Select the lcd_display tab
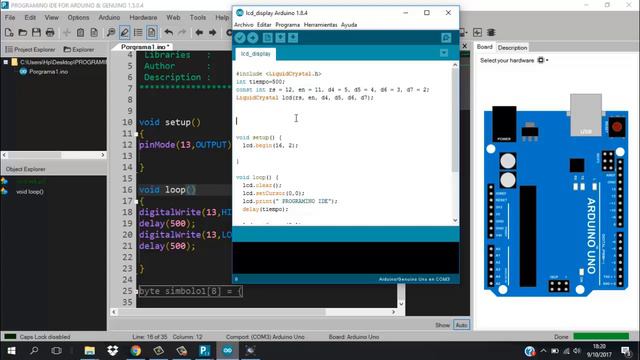640x360 pixels. point(256,54)
